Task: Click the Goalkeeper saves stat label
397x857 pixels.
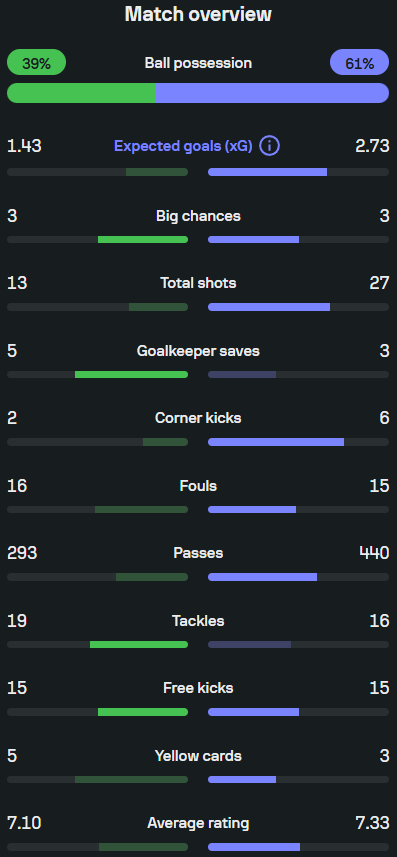Action: click(x=198, y=351)
